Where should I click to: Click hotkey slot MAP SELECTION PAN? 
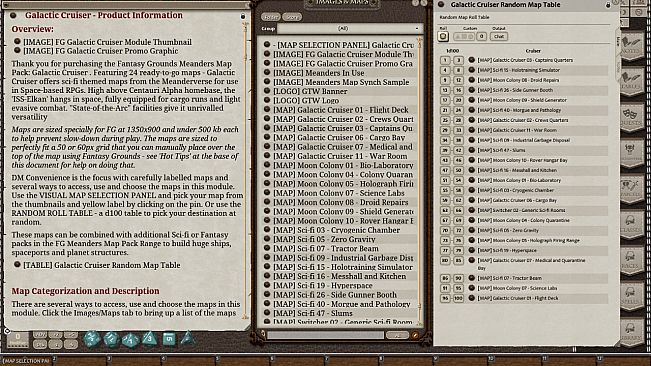27,361
